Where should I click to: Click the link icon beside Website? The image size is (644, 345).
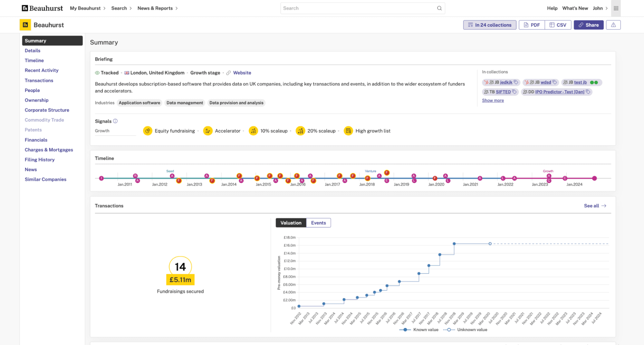click(x=228, y=73)
